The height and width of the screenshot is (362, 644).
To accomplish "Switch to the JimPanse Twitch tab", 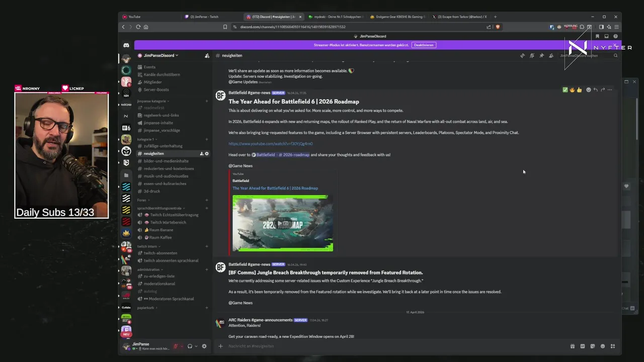I will click(211, 17).
